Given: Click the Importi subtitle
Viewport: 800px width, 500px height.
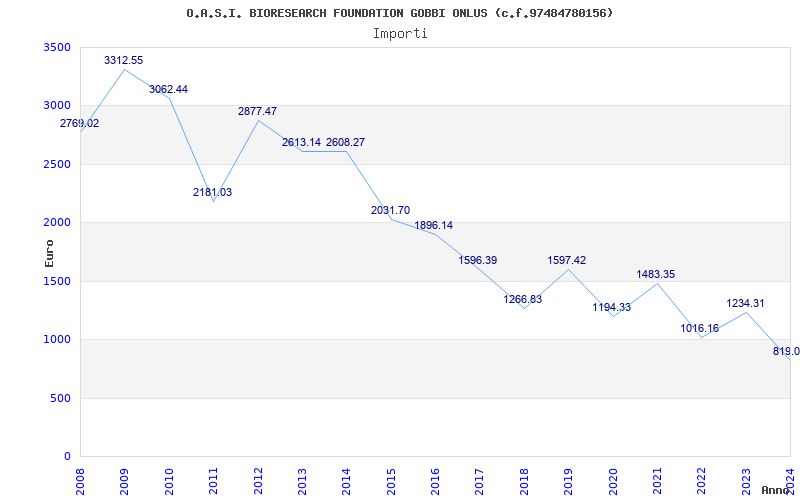Looking at the screenshot, I should [400, 34].
